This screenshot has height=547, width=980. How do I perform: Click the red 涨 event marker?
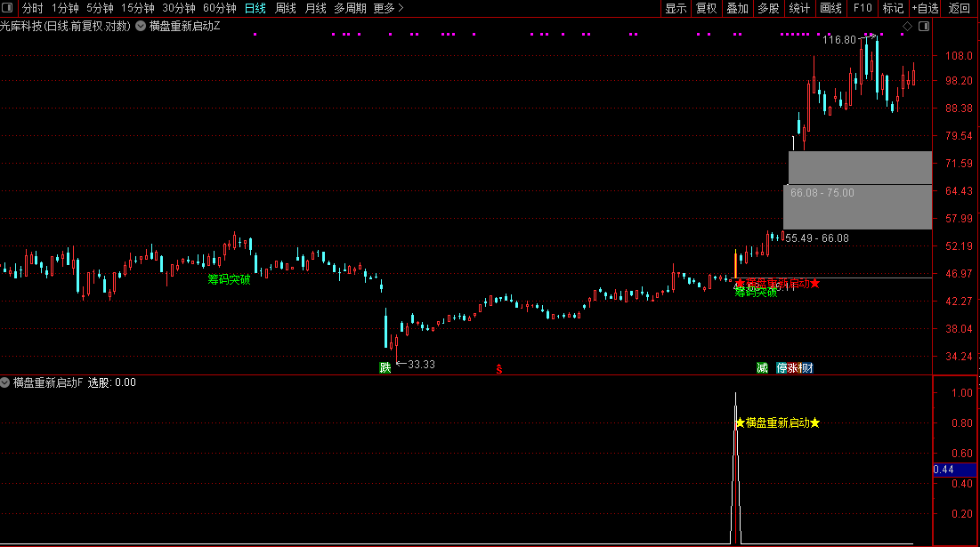(792, 368)
